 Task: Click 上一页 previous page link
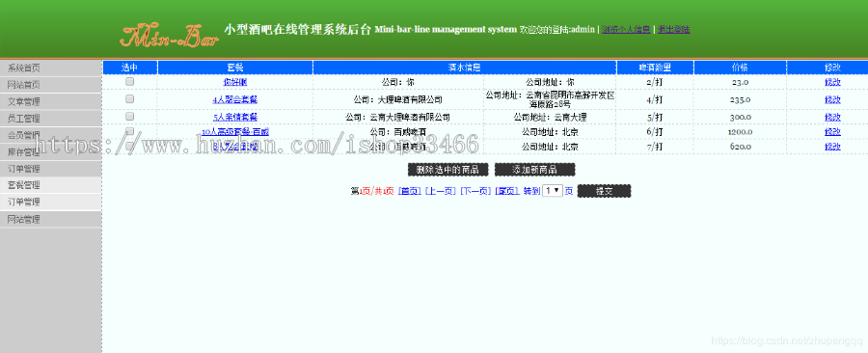pos(441,191)
